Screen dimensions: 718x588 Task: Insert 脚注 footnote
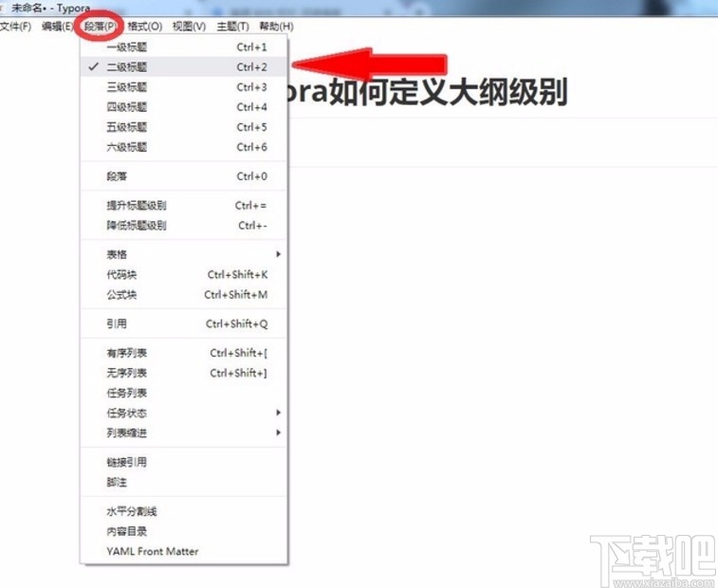(184, 482)
